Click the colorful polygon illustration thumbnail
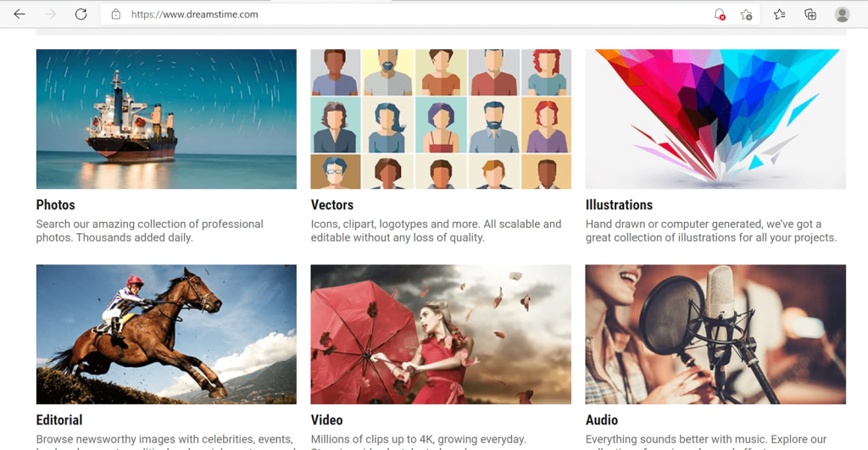868x450 pixels. pos(715,119)
